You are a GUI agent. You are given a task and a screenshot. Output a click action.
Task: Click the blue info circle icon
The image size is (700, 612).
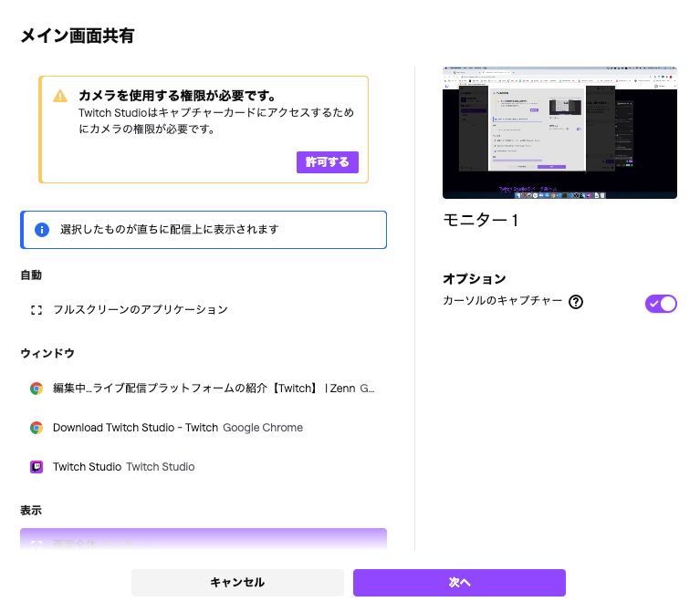tap(42, 230)
